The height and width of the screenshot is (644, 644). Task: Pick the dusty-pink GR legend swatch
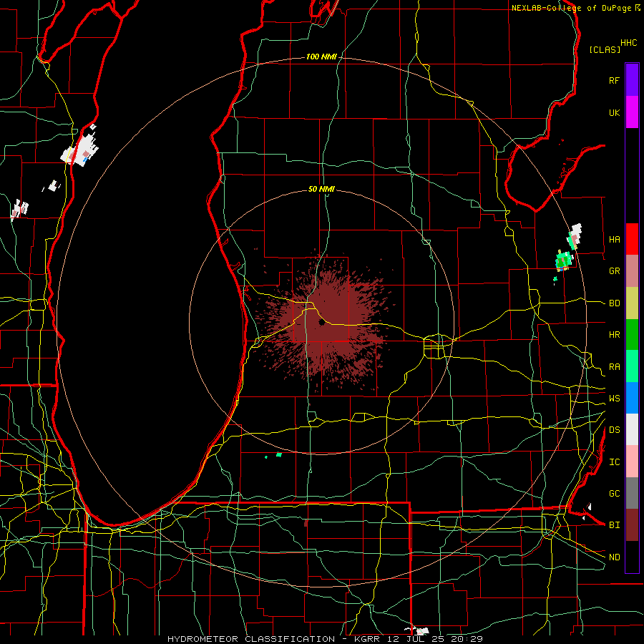click(x=632, y=271)
